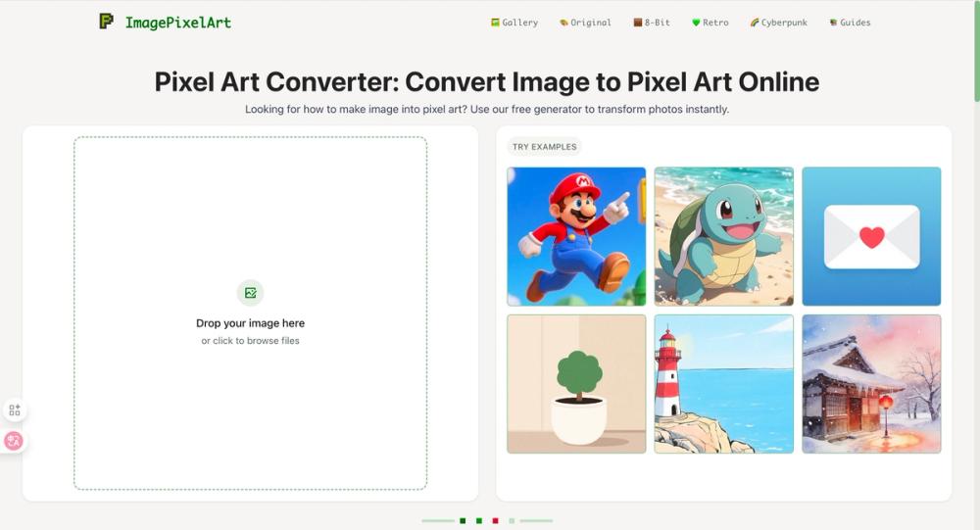Choose the Mario example image
The image size is (980, 530).
(576, 236)
